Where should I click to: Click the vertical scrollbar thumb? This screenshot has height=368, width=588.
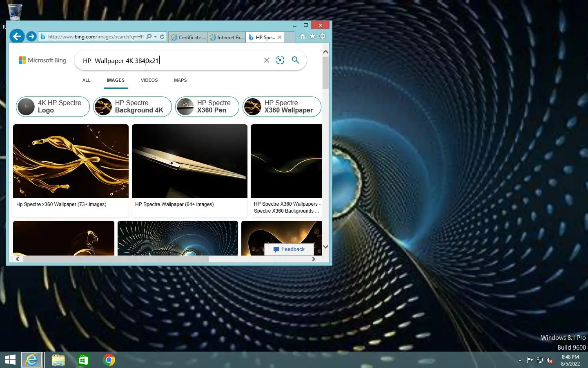click(325, 73)
